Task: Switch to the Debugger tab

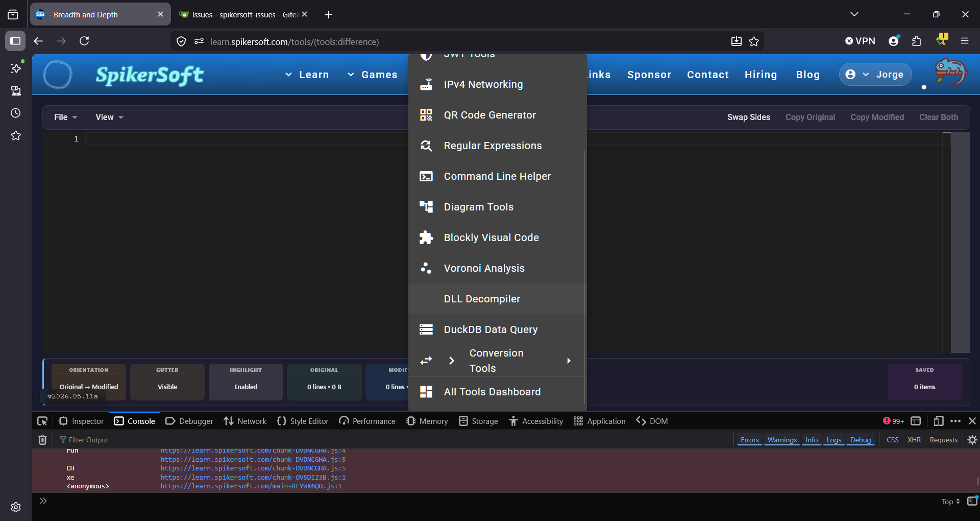Action: (x=189, y=421)
